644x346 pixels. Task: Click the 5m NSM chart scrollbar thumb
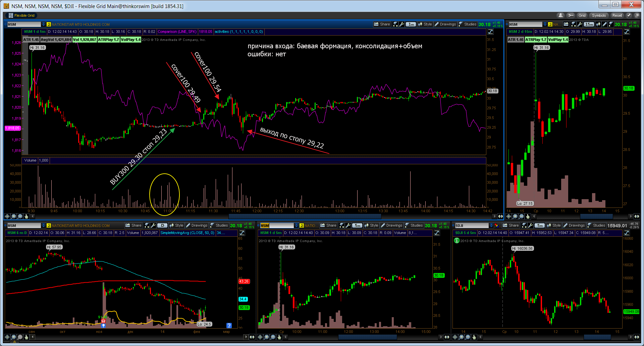[368, 337]
